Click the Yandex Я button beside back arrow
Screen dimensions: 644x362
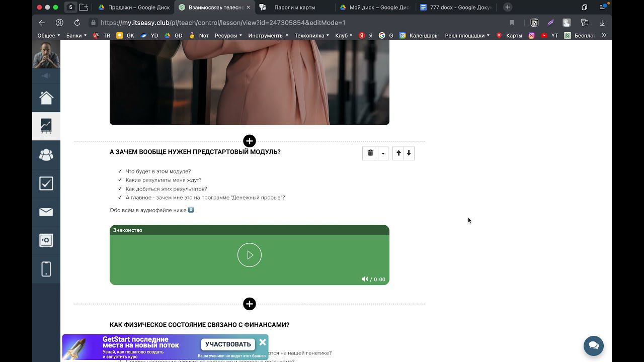coord(59,23)
